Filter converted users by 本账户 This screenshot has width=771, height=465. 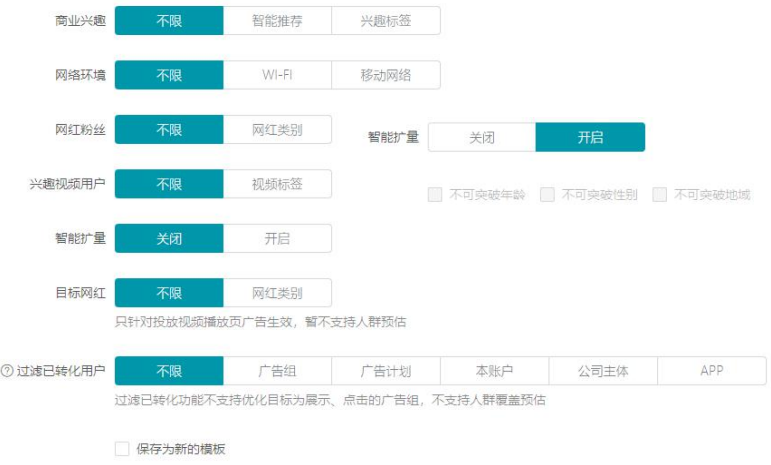[x=495, y=371]
